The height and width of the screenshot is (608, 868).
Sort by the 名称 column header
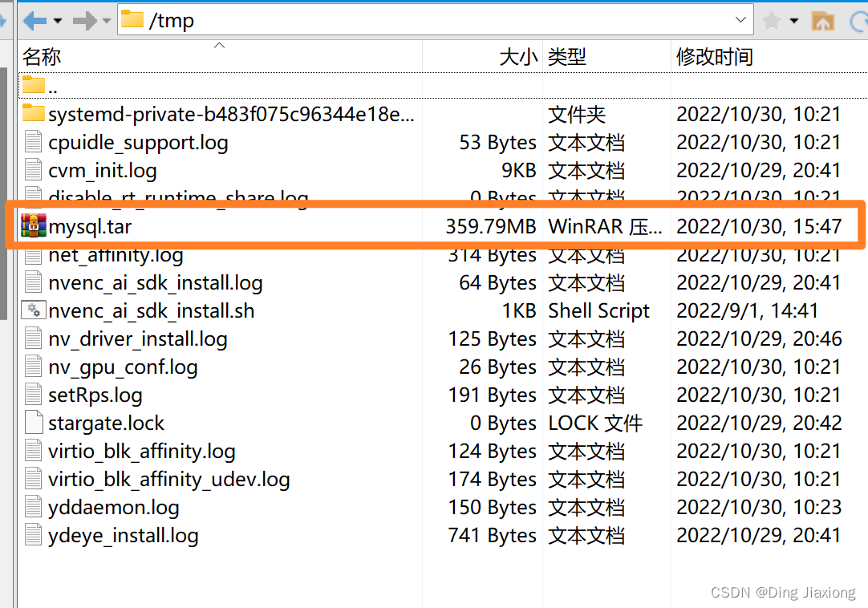click(221, 56)
